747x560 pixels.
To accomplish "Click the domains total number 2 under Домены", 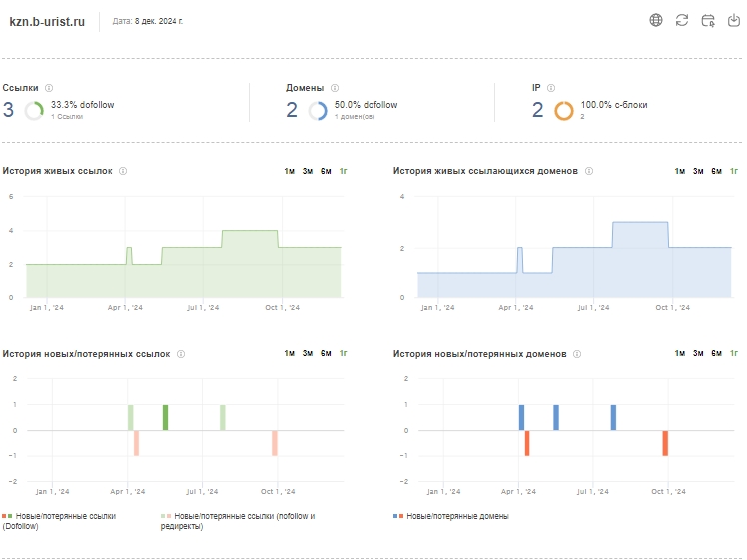I will point(292,110).
